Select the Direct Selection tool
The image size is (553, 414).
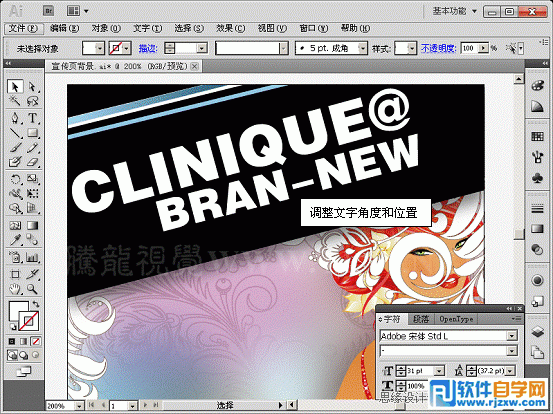pyautogui.click(x=32, y=86)
